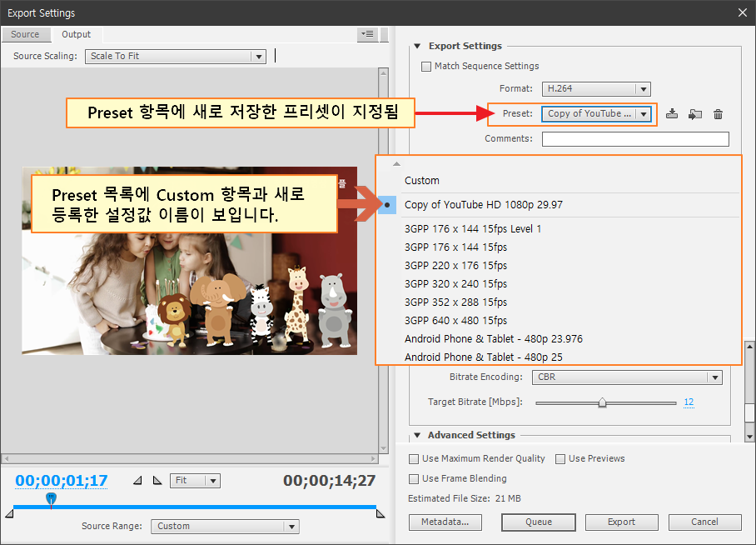Click the Metadata button
The height and width of the screenshot is (545, 756).
pos(445,522)
